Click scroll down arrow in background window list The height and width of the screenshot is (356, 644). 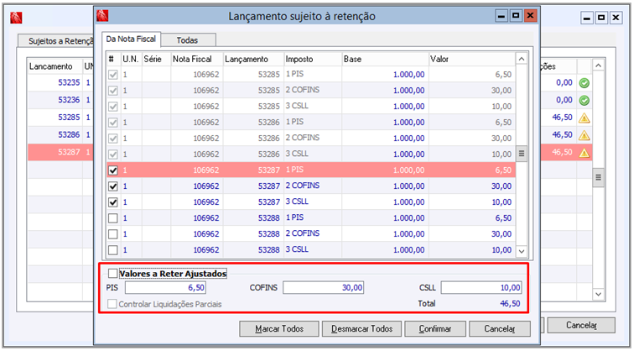click(x=599, y=294)
